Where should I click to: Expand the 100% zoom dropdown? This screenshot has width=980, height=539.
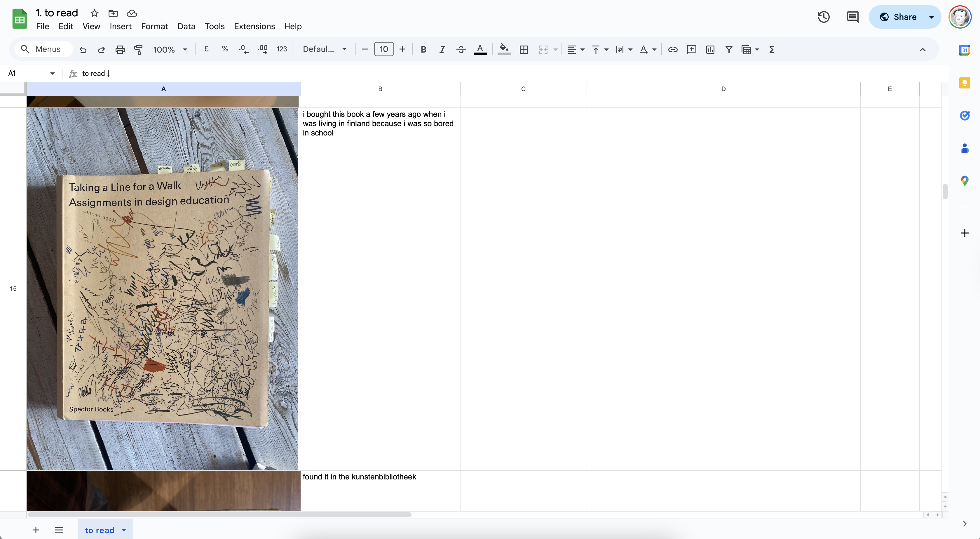(x=170, y=49)
